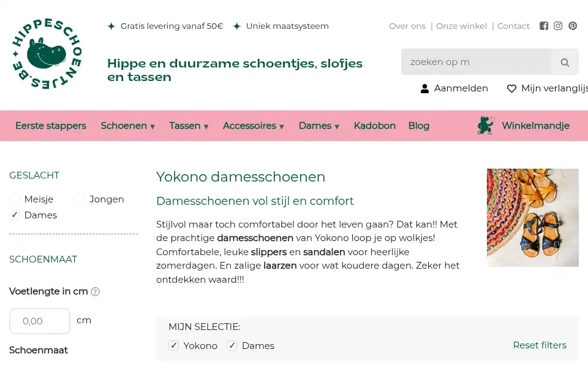The image size is (588, 368).
Task: Follow the bold laarzen link
Action: pyautogui.click(x=280, y=266)
